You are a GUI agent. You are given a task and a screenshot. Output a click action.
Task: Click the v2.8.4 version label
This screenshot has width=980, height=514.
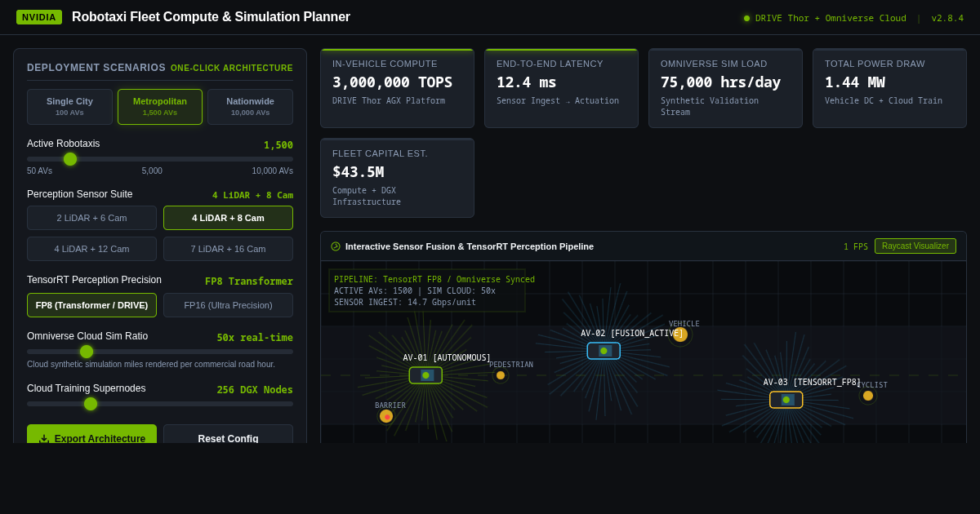tap(947, 18)
